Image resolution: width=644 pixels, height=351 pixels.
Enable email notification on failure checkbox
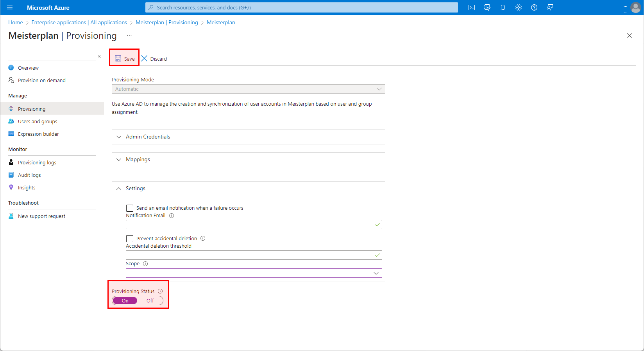(130, 208)
